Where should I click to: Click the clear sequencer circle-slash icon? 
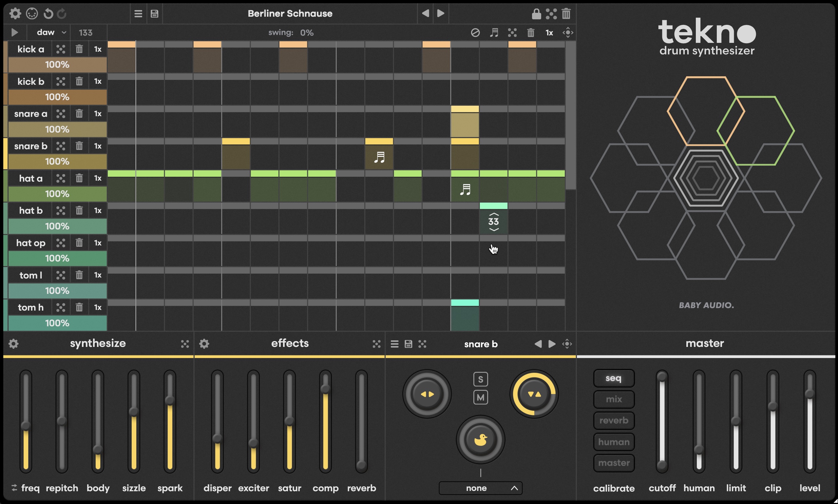[475, 33]
